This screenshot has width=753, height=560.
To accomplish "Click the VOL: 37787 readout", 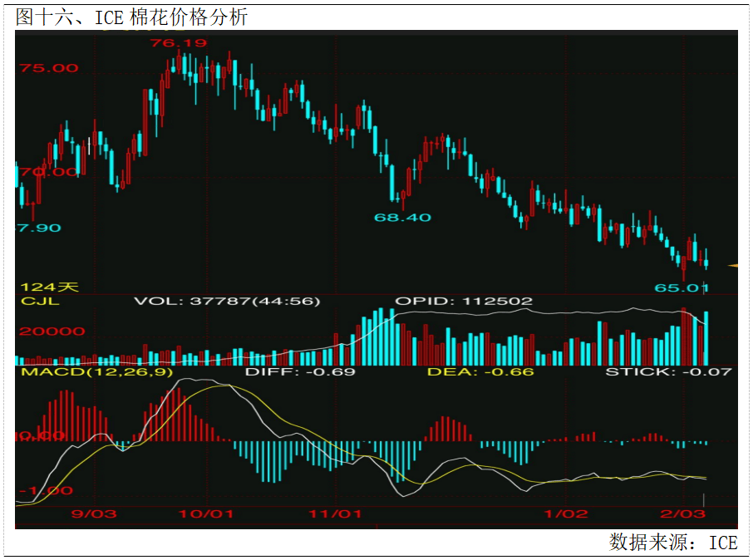I will point(226,301).
